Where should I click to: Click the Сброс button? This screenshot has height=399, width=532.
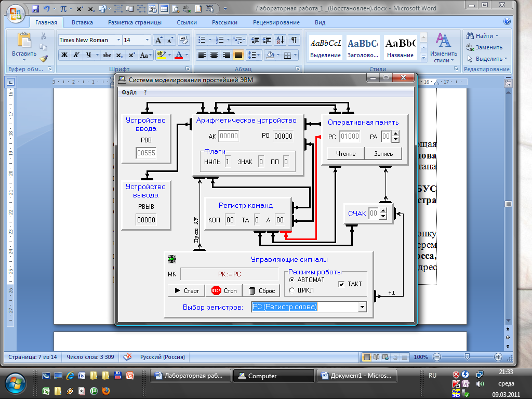click(x=261, y=291)
